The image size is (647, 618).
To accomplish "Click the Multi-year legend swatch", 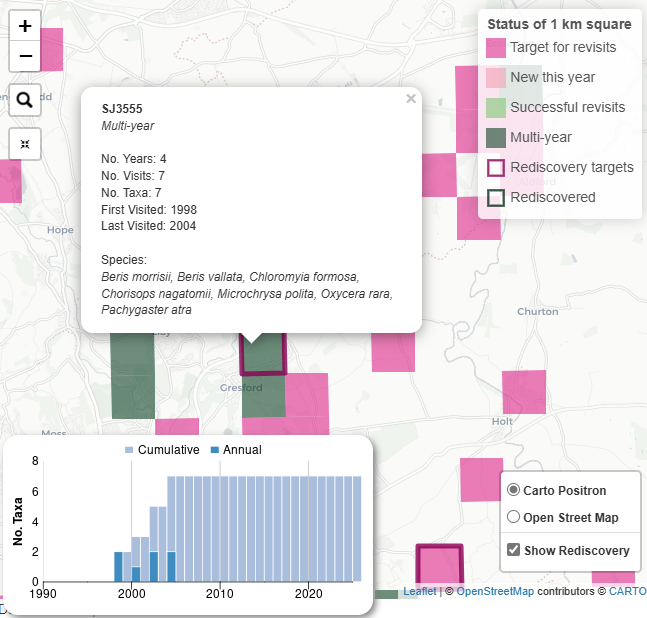I will pos(496,138).
